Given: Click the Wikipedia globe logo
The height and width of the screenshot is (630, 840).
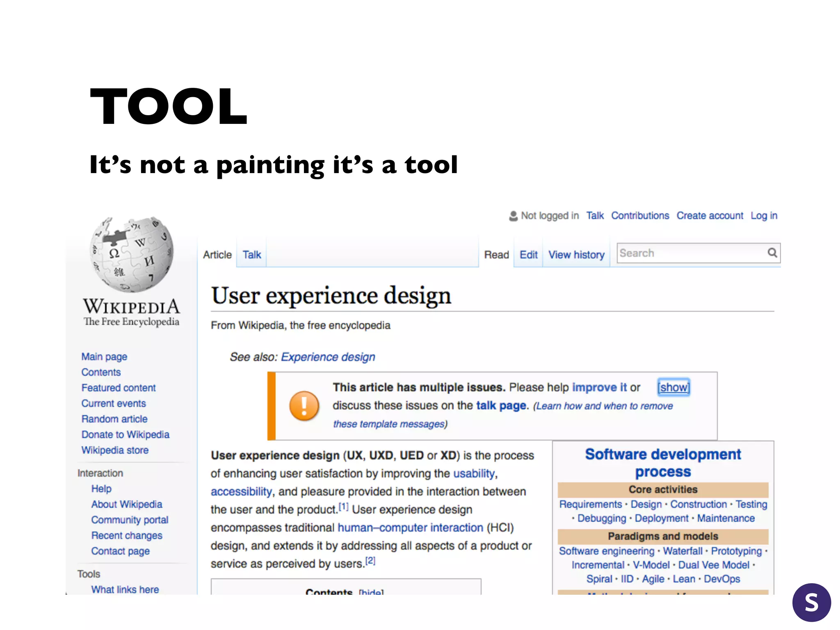Looking at the screenshot, I should [132, 254].
